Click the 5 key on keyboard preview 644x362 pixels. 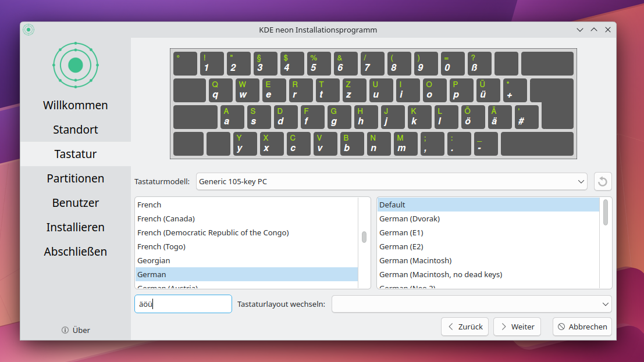[319, 63]
